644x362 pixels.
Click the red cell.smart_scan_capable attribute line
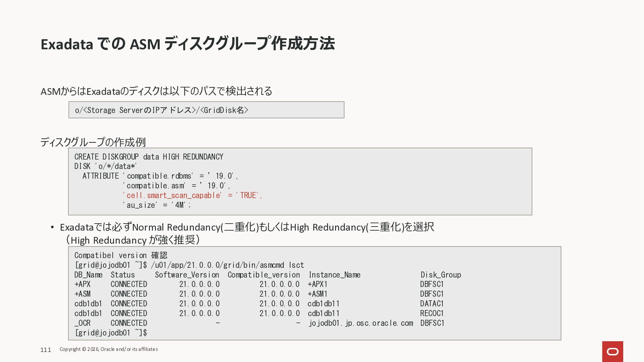coord(192,195)
